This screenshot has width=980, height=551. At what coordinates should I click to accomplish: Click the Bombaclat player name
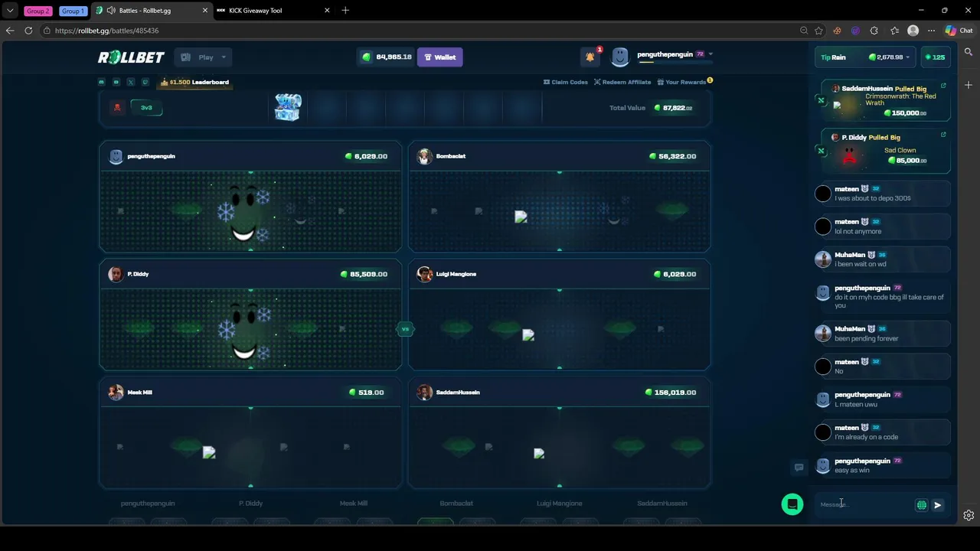450,156
